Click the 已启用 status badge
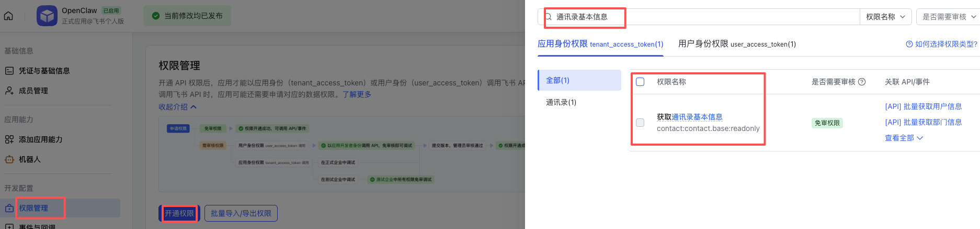Screen dimensions: 980x229 pyautogui.click(x=111, y=10)
